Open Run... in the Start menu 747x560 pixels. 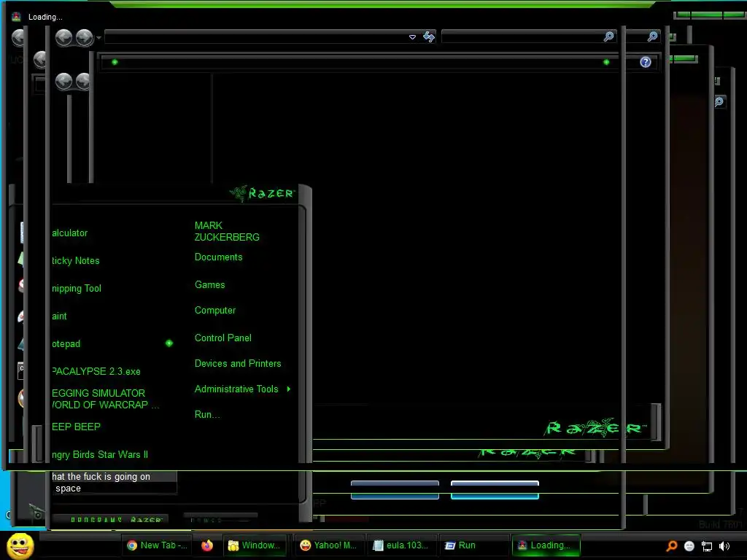coord(206,415)
